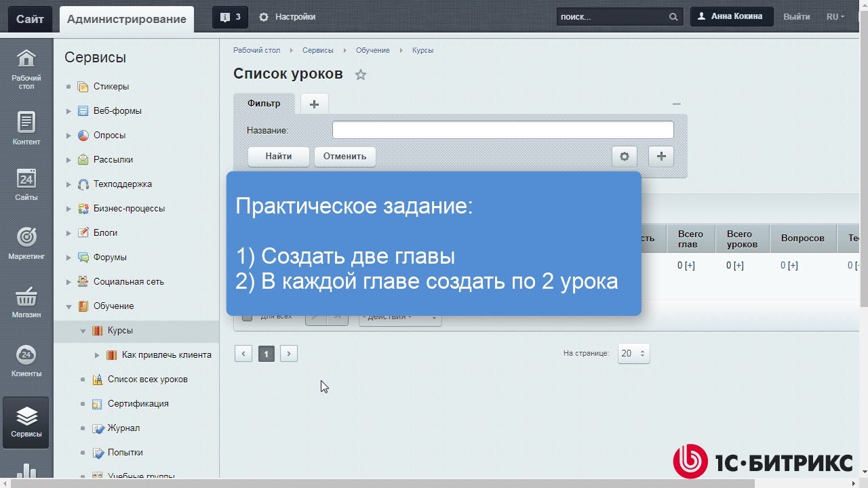Switch to the Сайт tab
Image resolution: width=868 pixels, height=488 pixels.
click(x=30, y=19)
